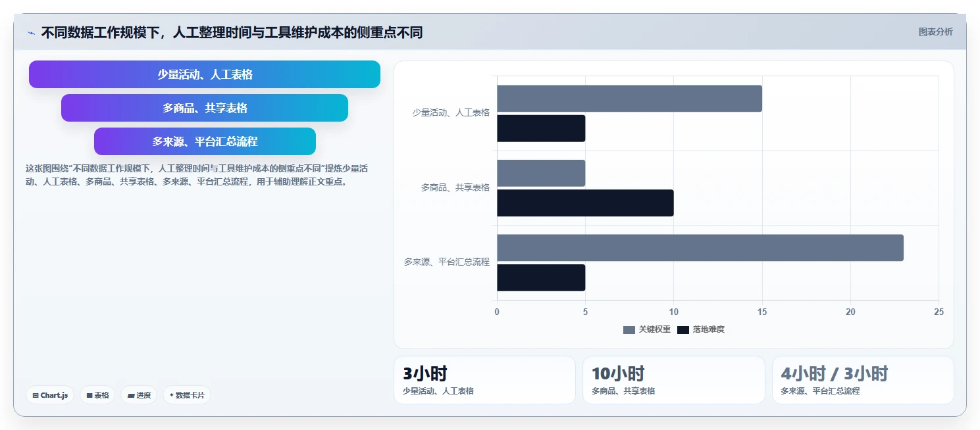The width and height of the screenshot is (980, 430).
Task: Toggle the 落地难度 legend entry
Action: point(701,329)
